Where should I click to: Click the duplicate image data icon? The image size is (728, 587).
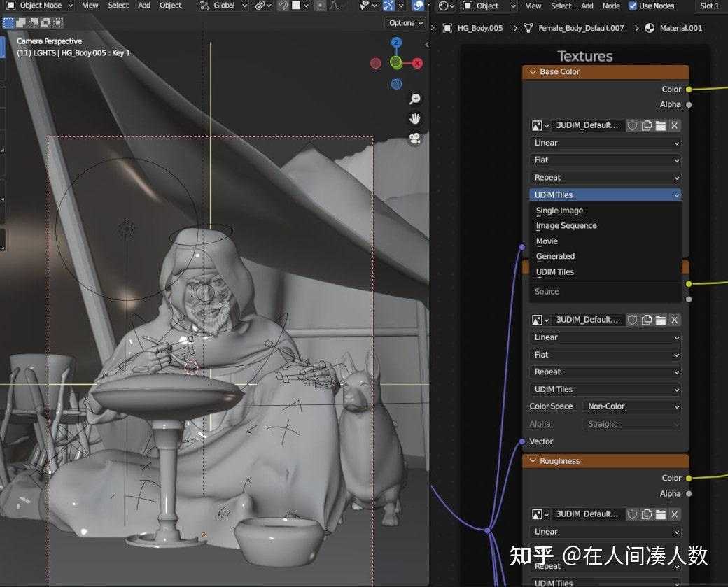(647, 125)
